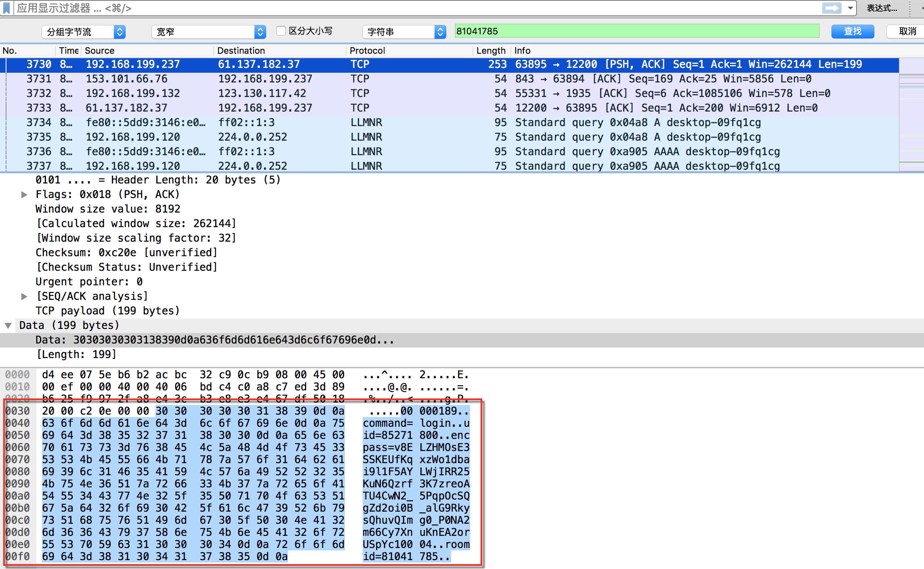Click hex row offset 0010 in bytes pane
Image resolution: width=924 pixels, height=569 pixels.
18,387
